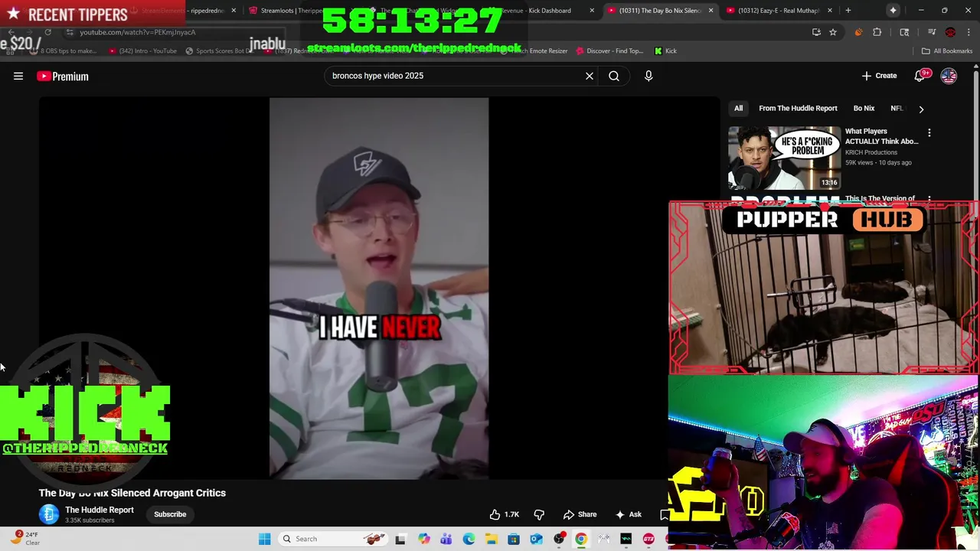Click the Chrome address bar URL
The height and width of the screenshot is (551, 980).
138,32
